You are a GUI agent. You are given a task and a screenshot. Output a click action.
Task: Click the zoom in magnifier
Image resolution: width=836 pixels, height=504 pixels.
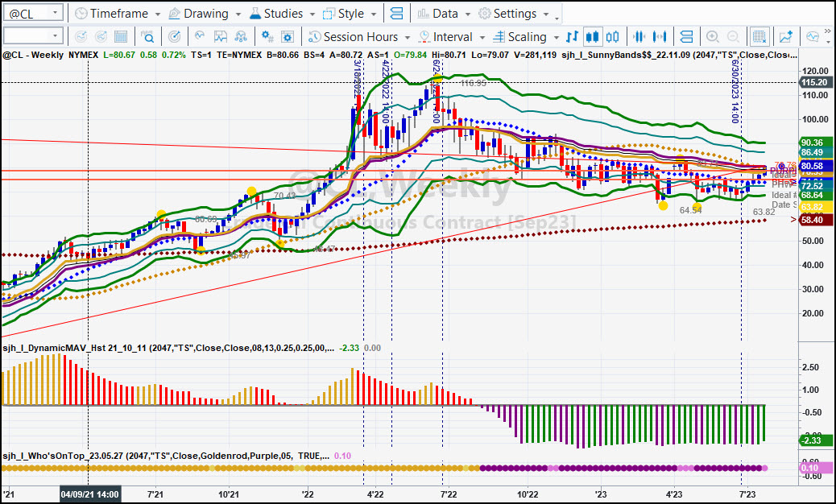point(712,37)
